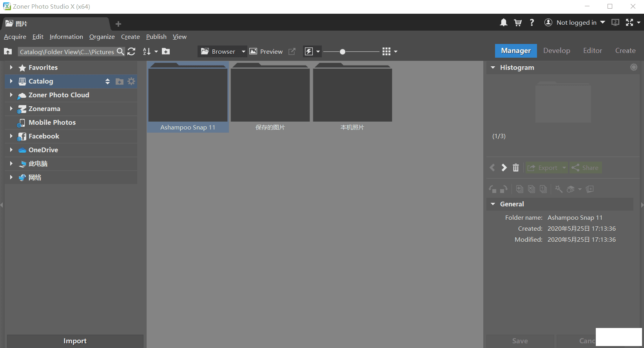Click the Catalog add folder icon
The width and height of the screenshot is (644, 348).
click(x=120, y=81)
